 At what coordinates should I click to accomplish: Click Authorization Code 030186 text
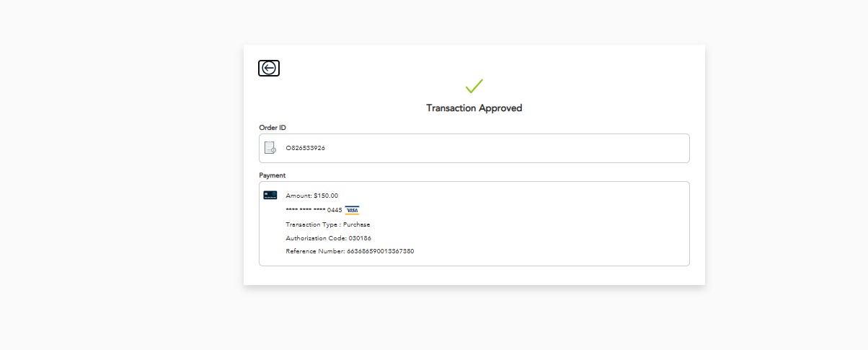328,238
